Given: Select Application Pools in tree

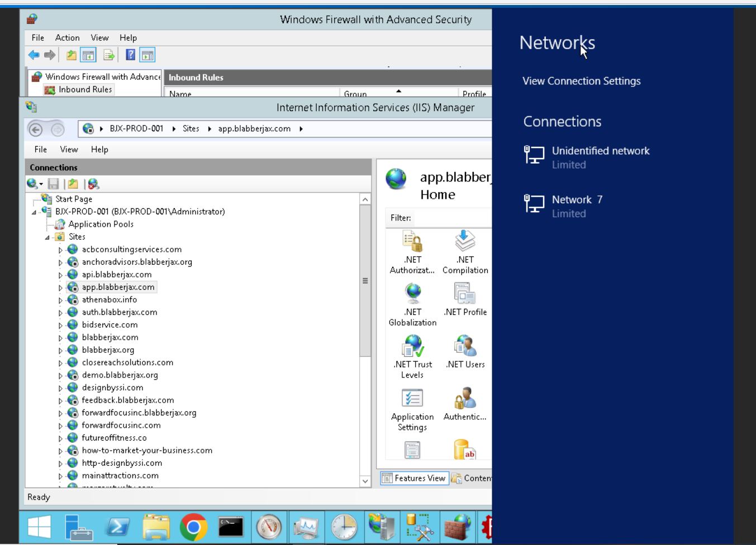Looking at the screenshot, I should [x=101, y=224].
